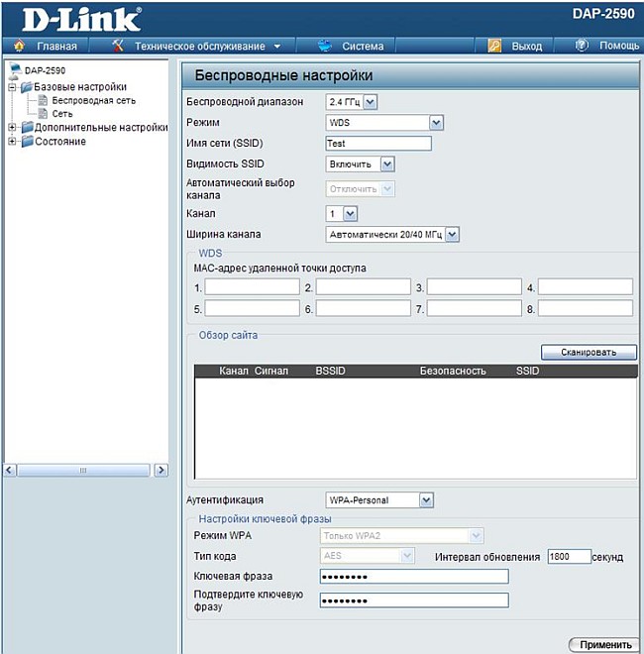The image size is (644, 654).
Task: Open the Аутентификация WPA-Personal dropdown
Action: point(379,500)
